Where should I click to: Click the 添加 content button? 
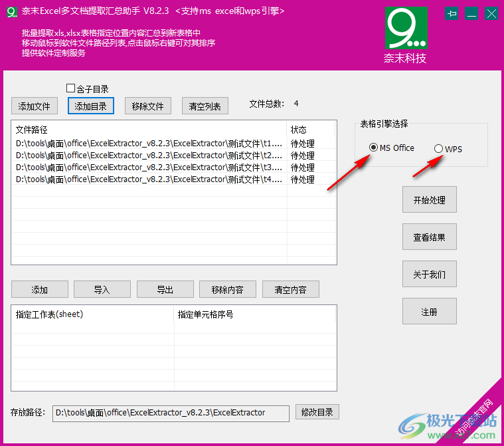coord(40,289)
